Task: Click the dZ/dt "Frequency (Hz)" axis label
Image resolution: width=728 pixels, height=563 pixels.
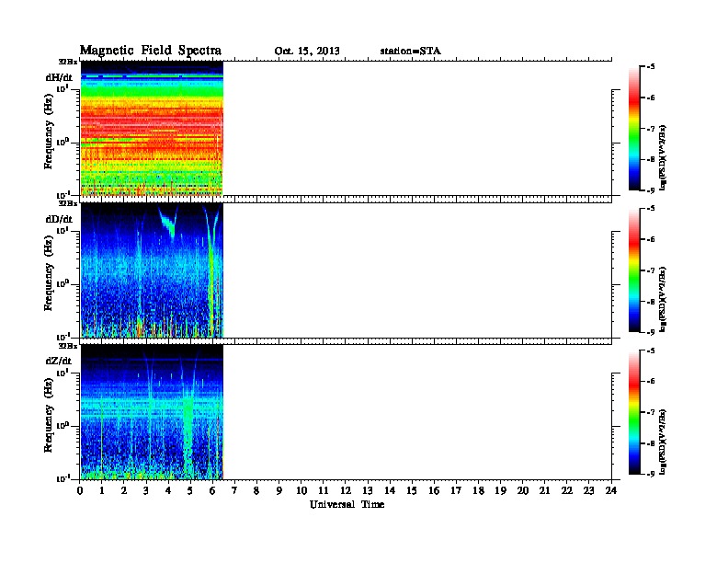Action: click(49, 415)
